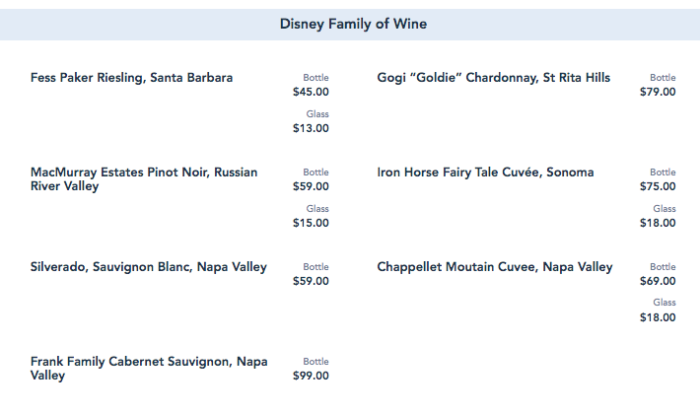Select Gogi "Goldie" Chardonnay, St Rita Hills

493,78
